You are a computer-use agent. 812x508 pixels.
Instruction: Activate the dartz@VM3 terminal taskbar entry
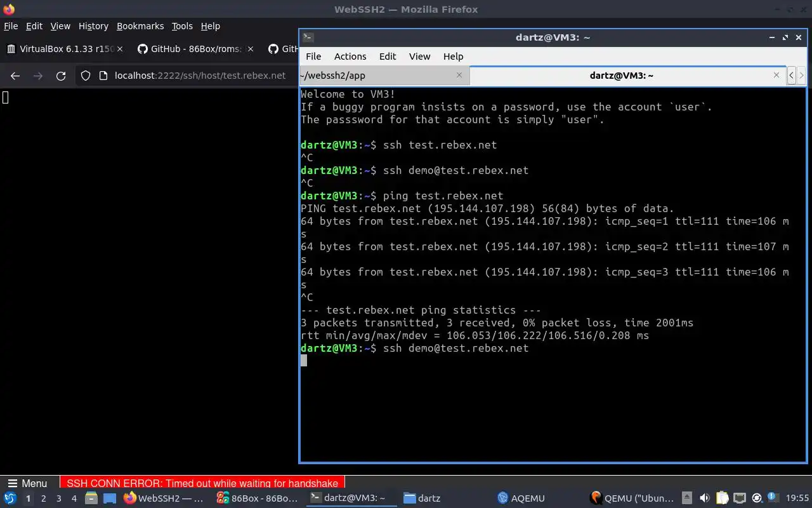point(351,498)
